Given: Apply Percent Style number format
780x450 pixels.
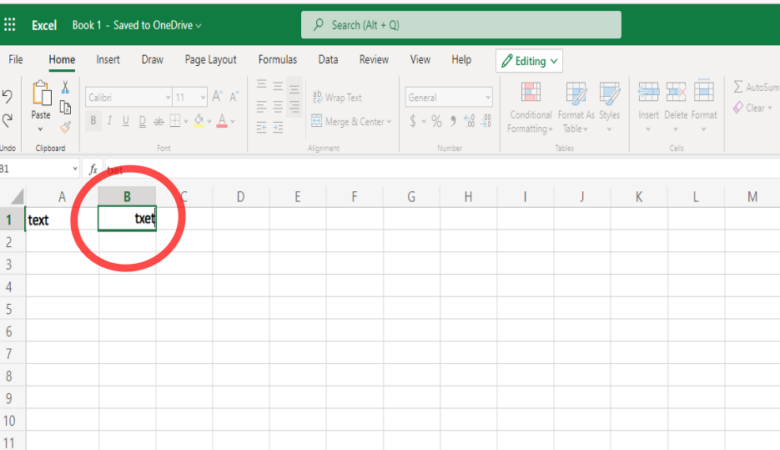Looking at the screenshot, I should [x=436, y=121].
